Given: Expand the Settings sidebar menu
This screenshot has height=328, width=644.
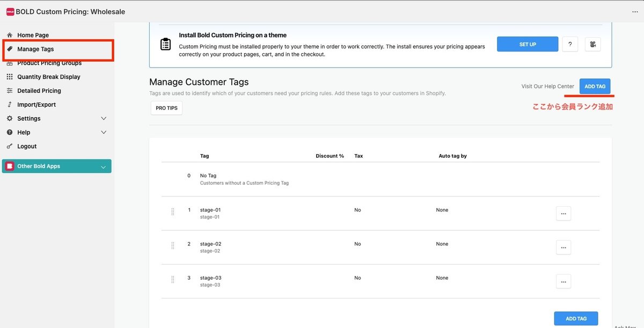Looking at the screenshot, I should pos(104,119).
